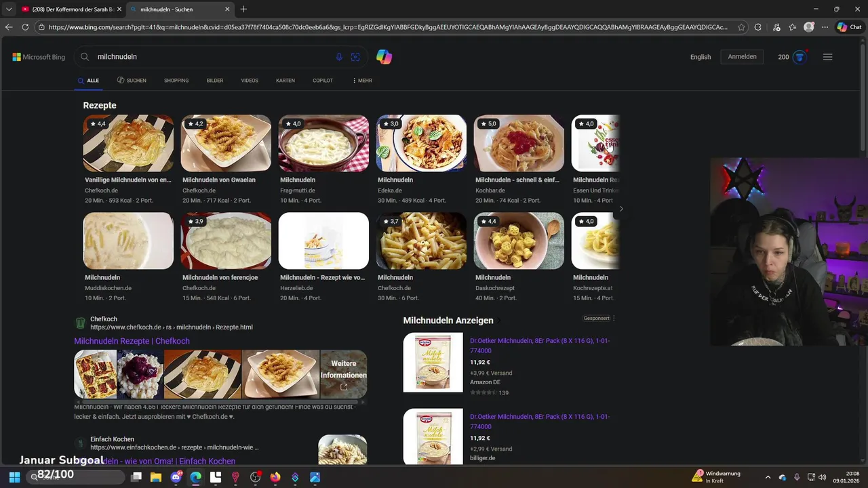Open the Herzelieb.de recipe card
The height and width of the screenshot is (488, 868).
pos(323,258)
